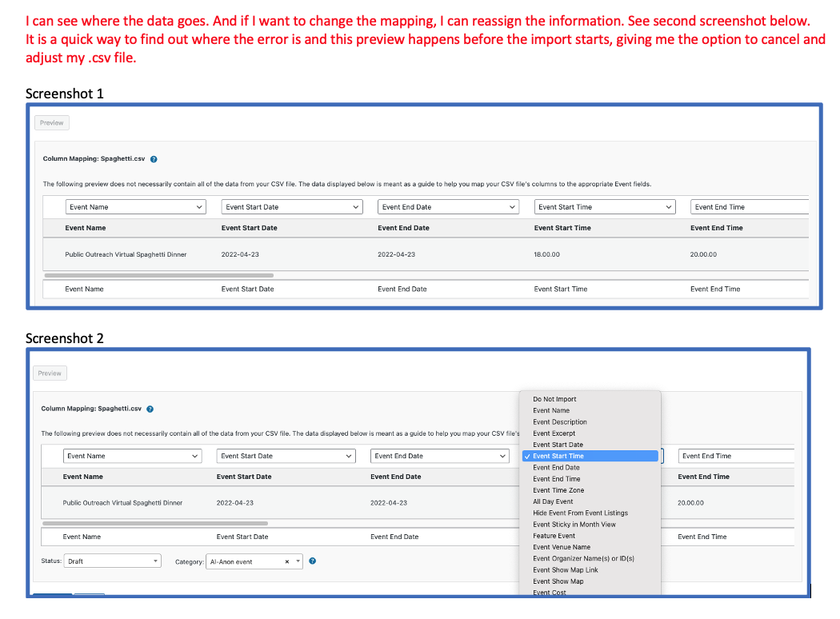
Task: Open the Event End Time mapping dropdown in Screenshot 2
Action: (736, 456)
